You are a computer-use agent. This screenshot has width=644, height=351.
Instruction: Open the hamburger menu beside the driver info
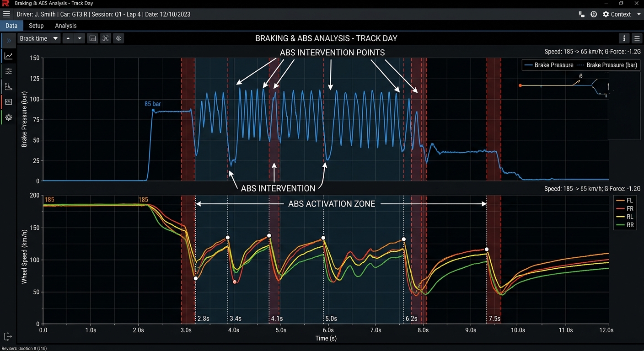coord(6,14)
